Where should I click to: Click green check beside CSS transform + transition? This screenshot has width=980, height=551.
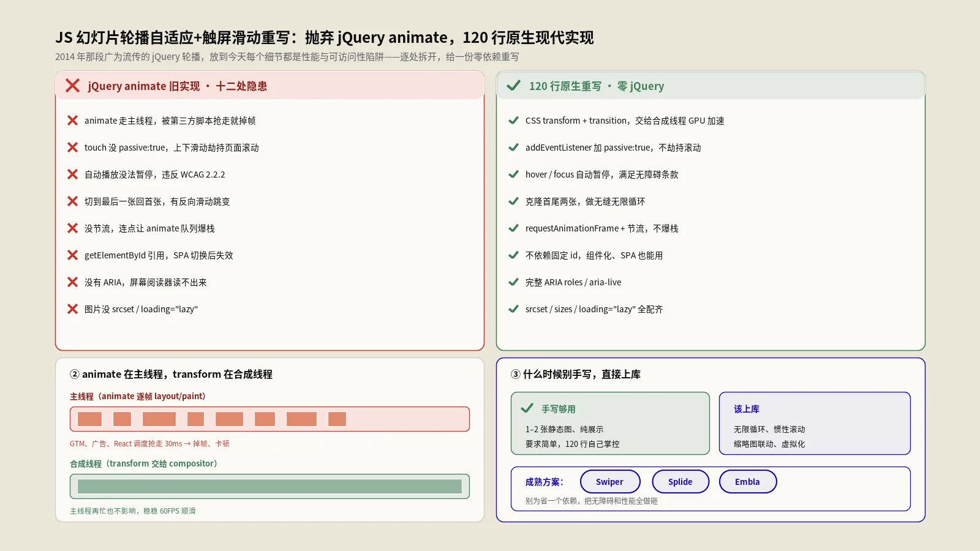513,121
